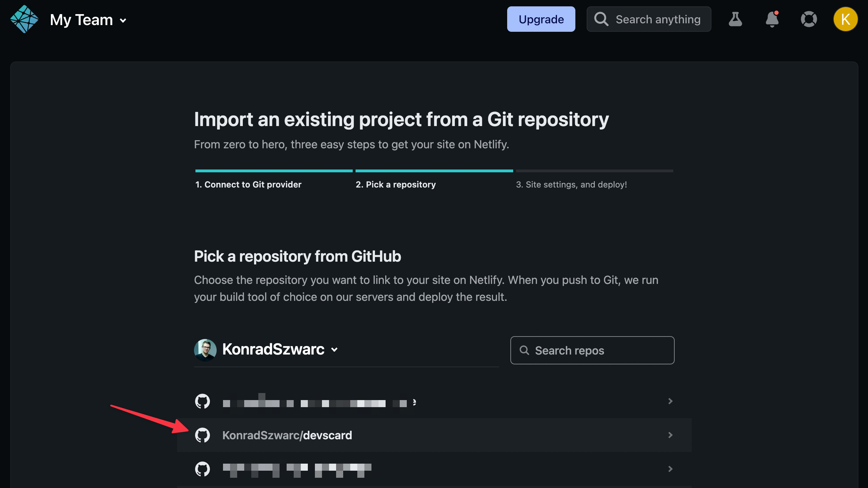Open the KonradSzwarc account dropdown chevron
The width and height of the screenshot is (868, 488).
pyautogui.click(x=334, y=350)
